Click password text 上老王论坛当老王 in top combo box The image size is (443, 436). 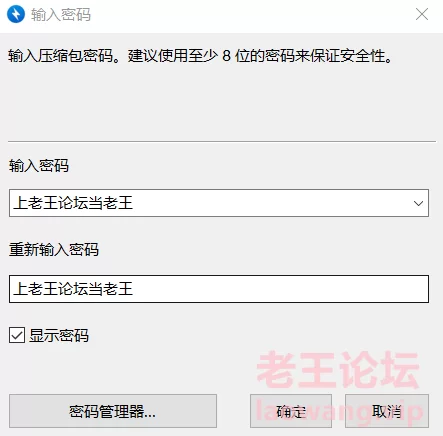point(73,203)
